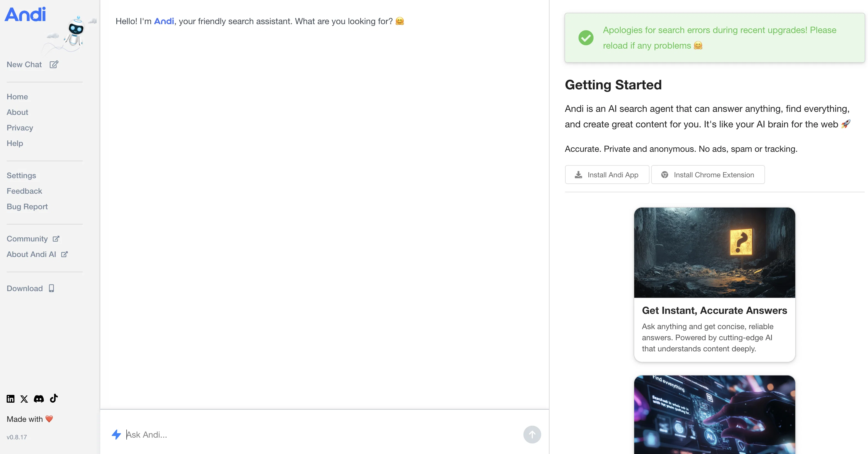
Task: Open the Get Instant, Accurate Answers card image
Action: coord(714,253)
